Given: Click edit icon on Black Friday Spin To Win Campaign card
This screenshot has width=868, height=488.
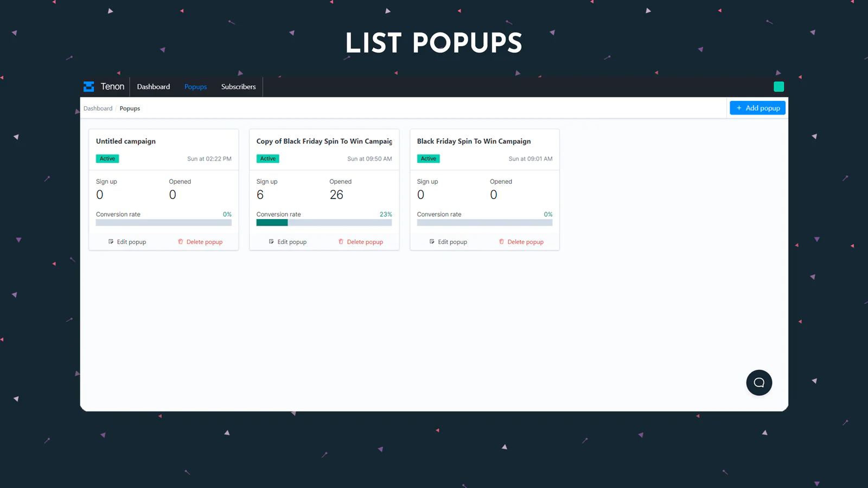Looking at the screenshot, I should tap(432, 242).
